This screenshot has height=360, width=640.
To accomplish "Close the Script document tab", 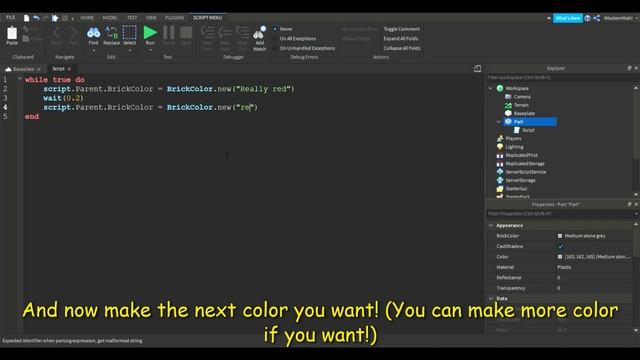I will pos(69,69).
